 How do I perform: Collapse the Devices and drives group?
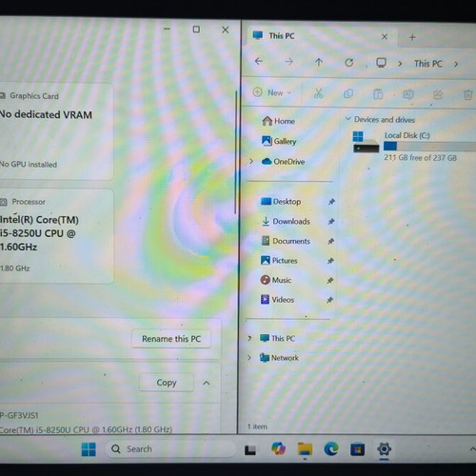348,119
